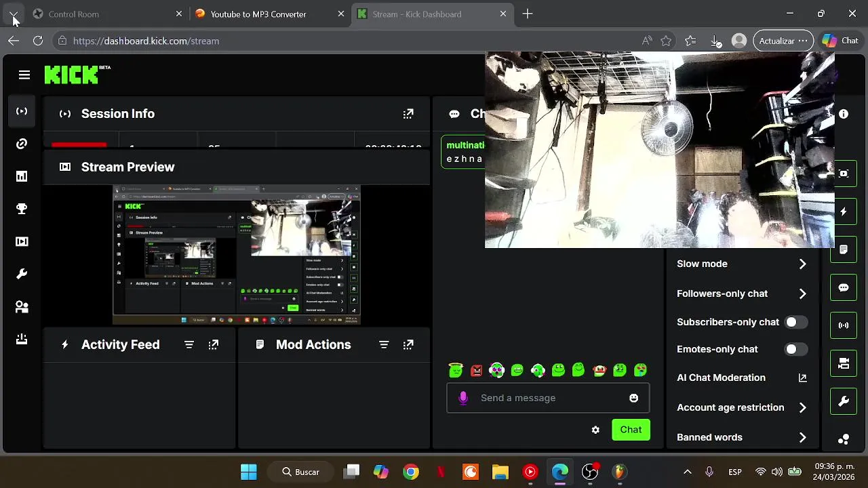This screenshot has height=488, width=868.
Task: Open Windows Start menu
Action: pos(249,472)
